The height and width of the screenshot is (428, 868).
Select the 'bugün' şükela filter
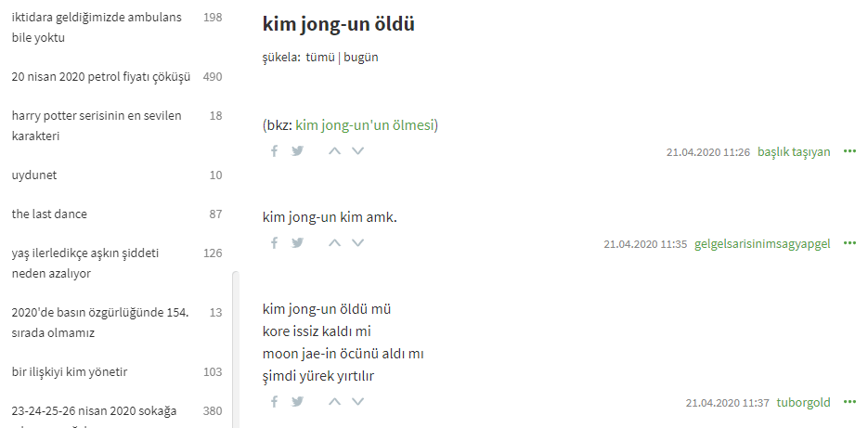[x=361, y=57]
